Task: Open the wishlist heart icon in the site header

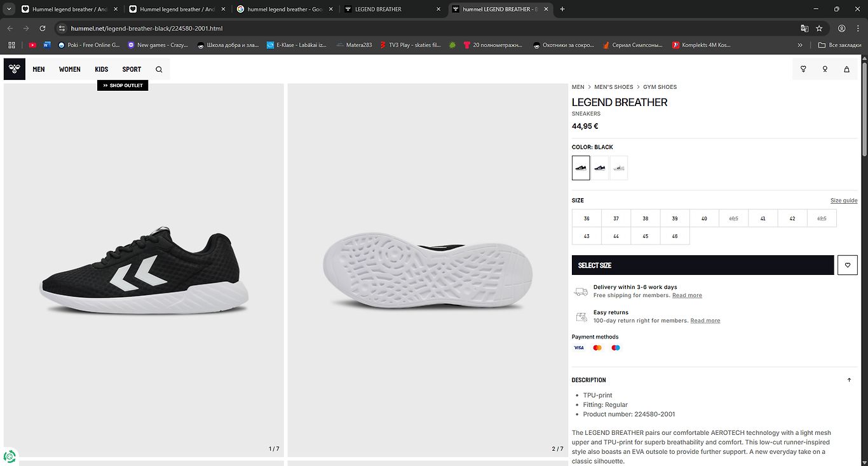Action: [803, 69]
